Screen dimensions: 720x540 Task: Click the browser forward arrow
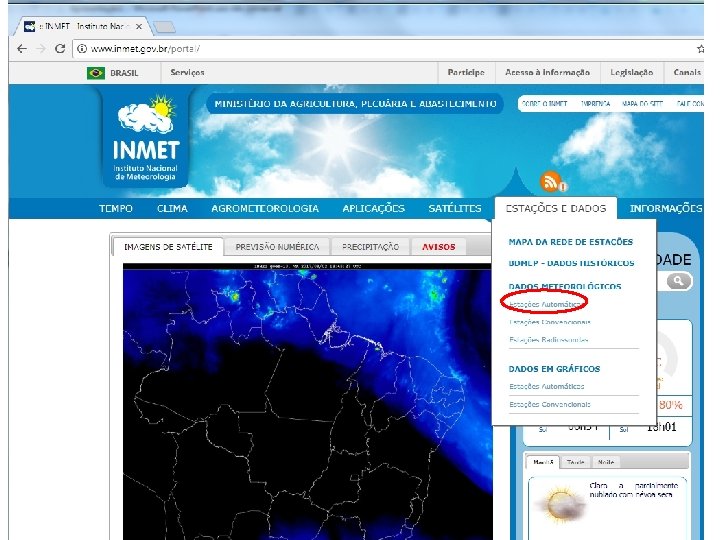click(41, 49)
